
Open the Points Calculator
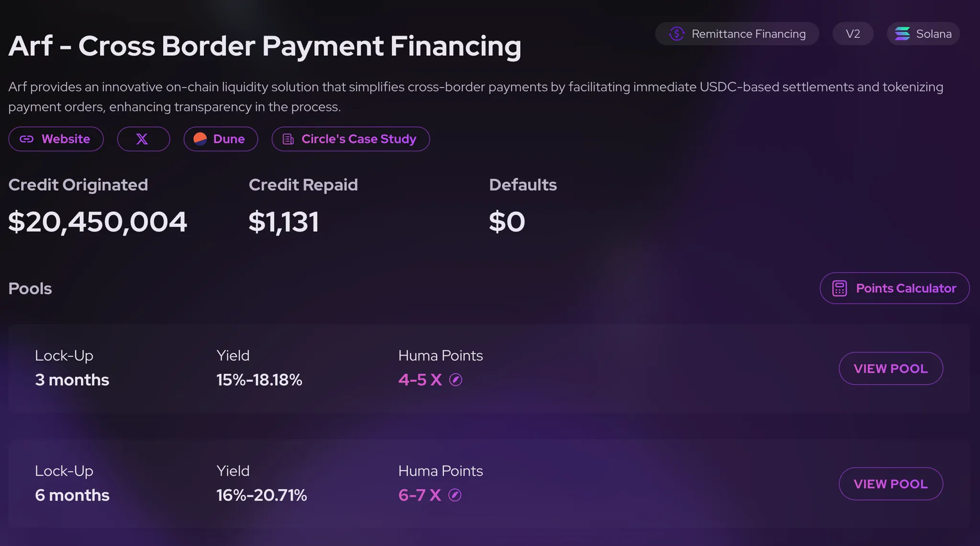coord(894,288)
